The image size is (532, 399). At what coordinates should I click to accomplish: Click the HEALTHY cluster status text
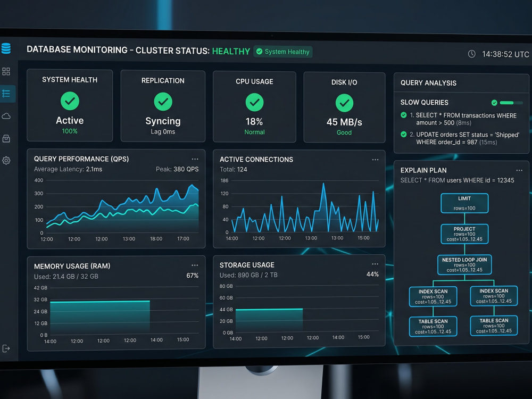coord(231,51)
